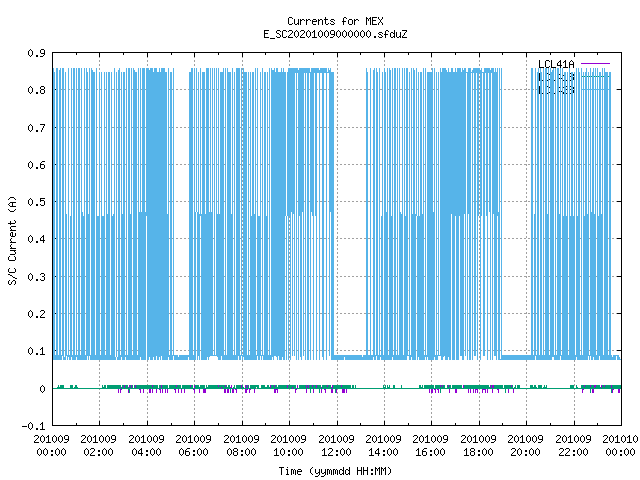The image size is (640, 480).
Task: Click the y-axis tick value '0.5'
Action: (x=36, y=202)
